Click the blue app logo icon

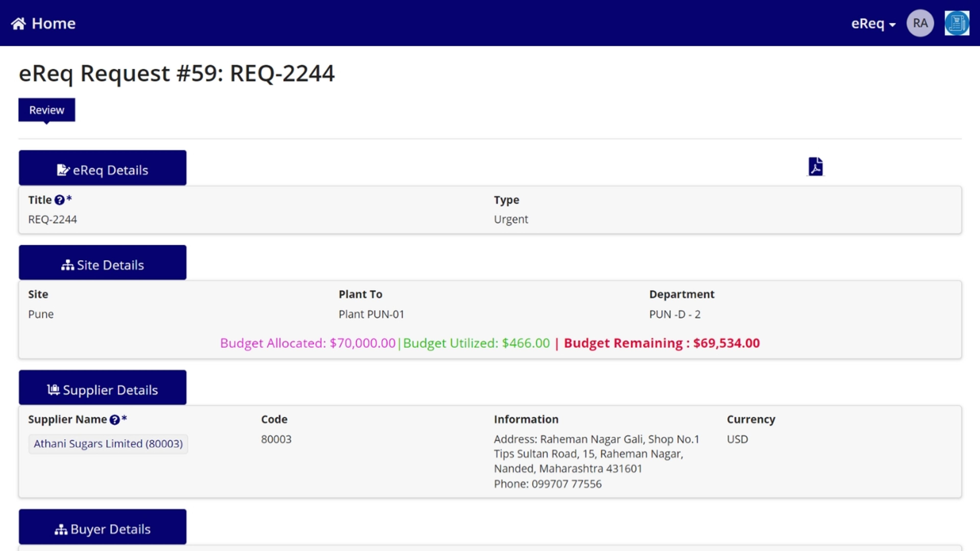957,23
